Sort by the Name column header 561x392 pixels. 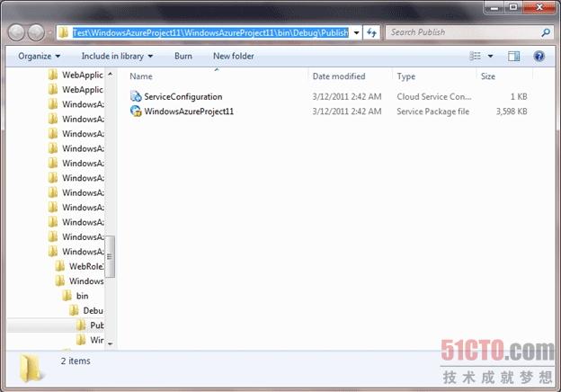coord(141,76)
